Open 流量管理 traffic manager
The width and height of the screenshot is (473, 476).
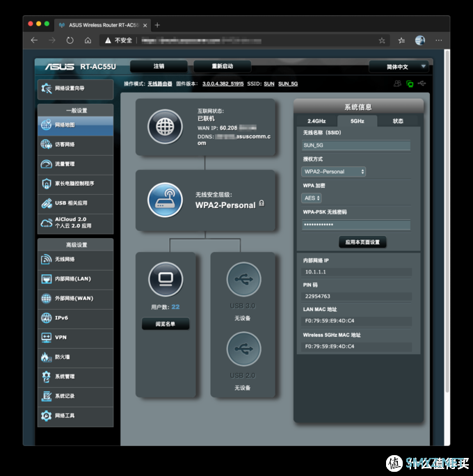coord(76,164)
